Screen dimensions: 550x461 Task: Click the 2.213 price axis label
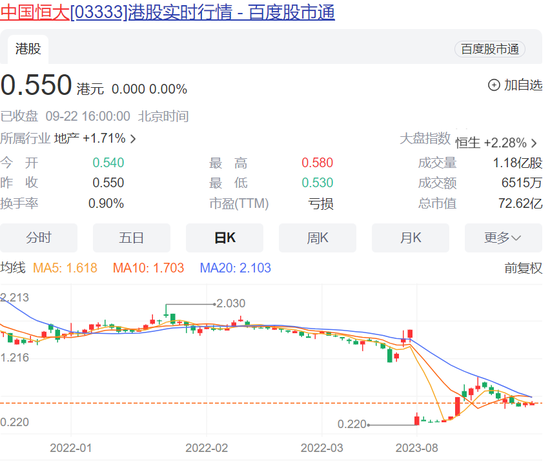[14, 298]
